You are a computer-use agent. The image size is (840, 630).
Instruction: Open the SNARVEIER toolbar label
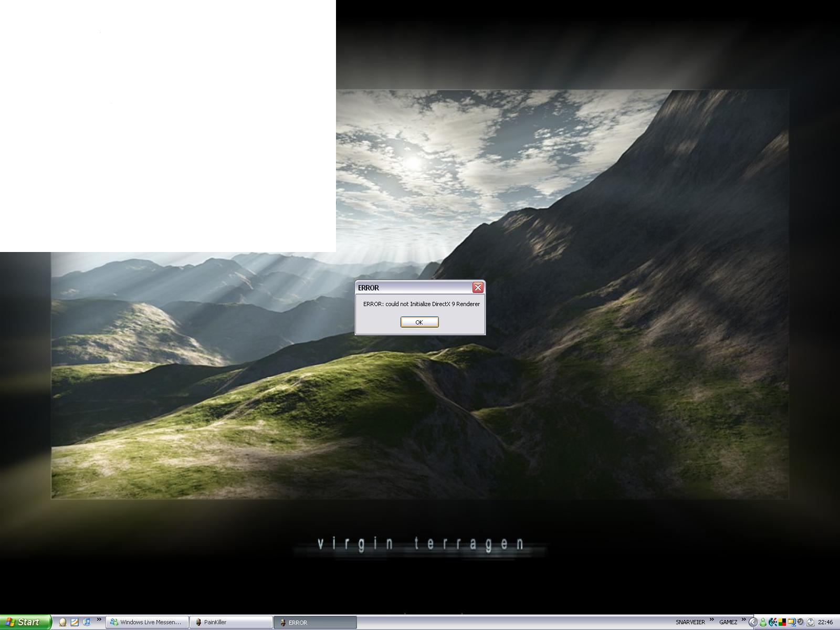(x=690, y=622)
